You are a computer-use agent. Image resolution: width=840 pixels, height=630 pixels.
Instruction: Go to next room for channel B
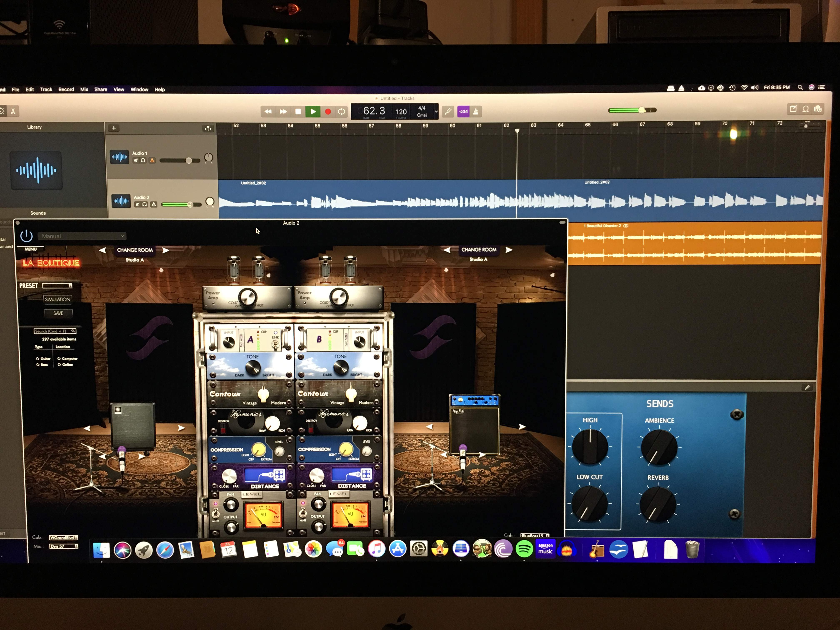[x=509, y=250]
